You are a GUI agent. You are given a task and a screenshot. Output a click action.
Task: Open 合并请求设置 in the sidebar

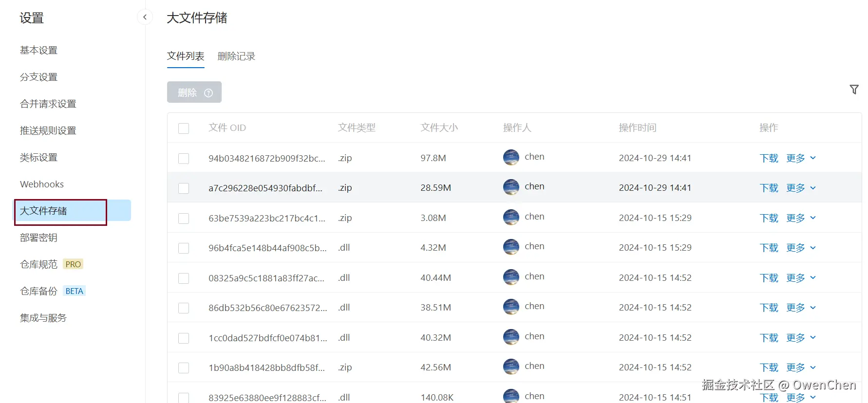48,104
